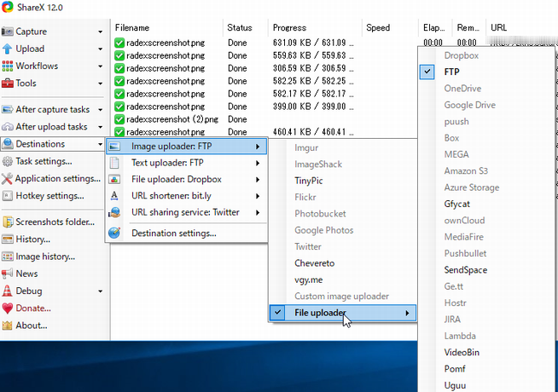Click the News megaphone icon
This screenshot has height=392, width=558.
[8, 274]
